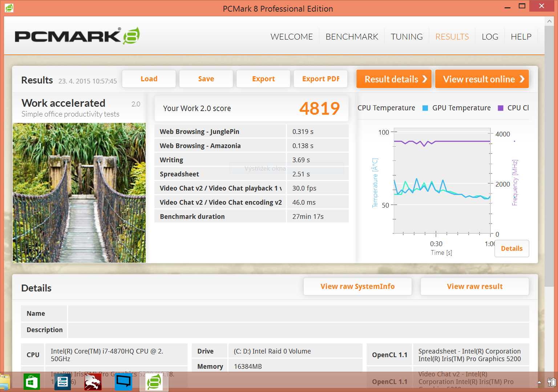Click the Export button
558x392 pixels.
(263, 79)
